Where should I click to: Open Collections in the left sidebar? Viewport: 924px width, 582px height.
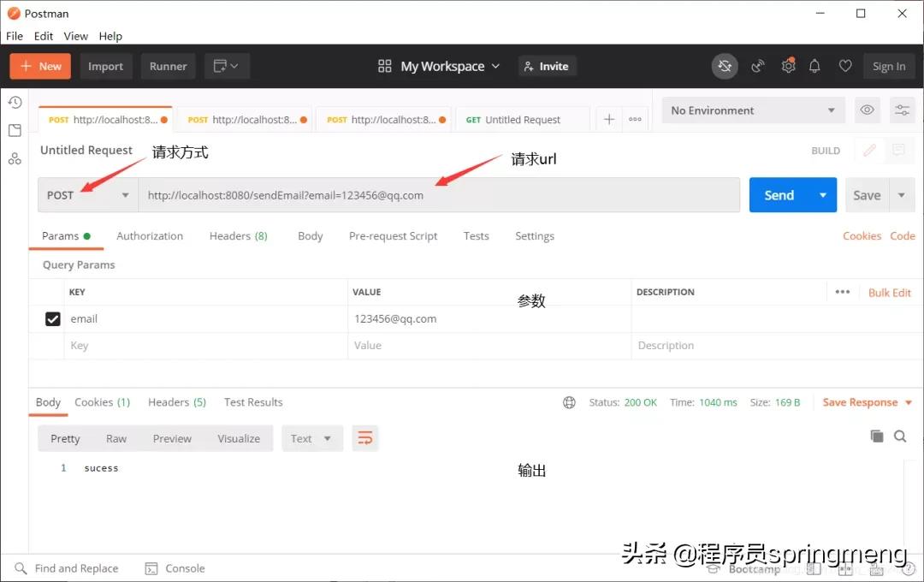14,131
